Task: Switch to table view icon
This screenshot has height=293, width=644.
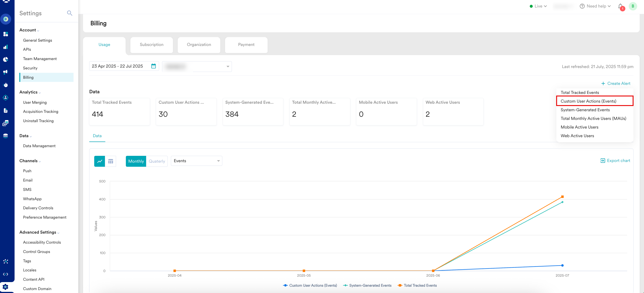Action: click(111, 161)
